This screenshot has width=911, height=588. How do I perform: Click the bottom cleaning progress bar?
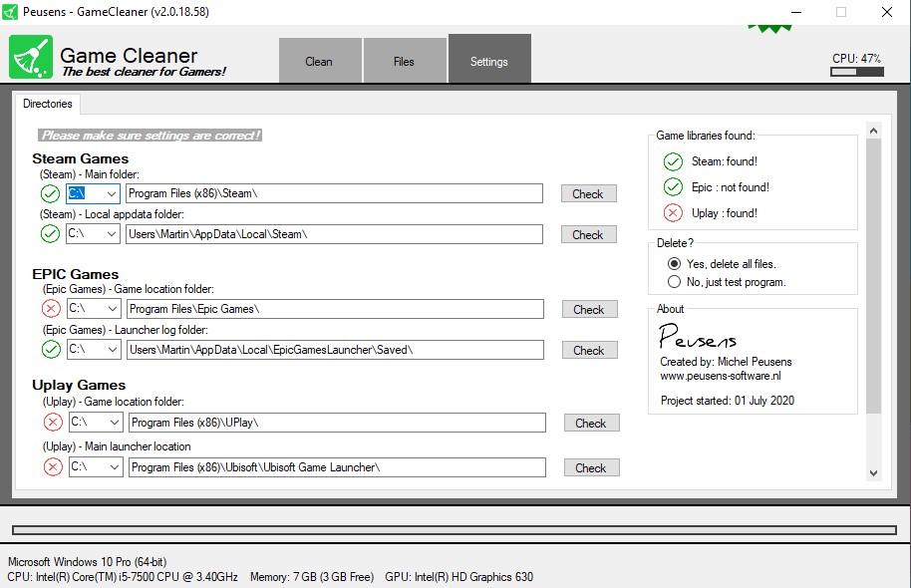click(x=455, y=530)
